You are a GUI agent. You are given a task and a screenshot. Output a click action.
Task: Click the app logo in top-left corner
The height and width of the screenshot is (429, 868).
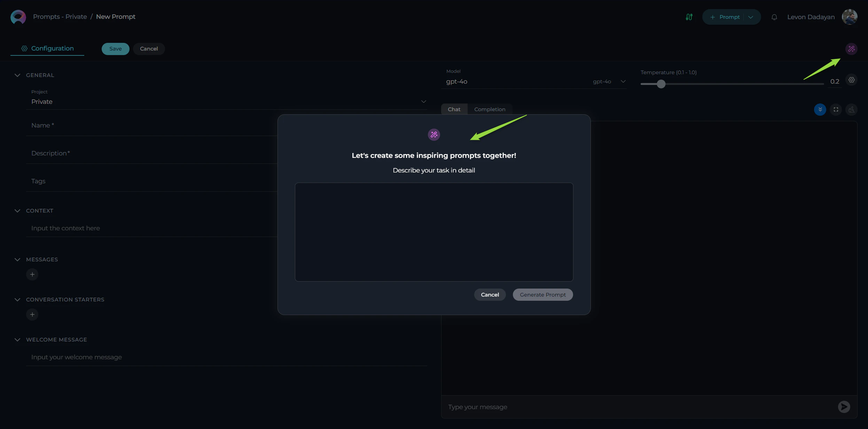[17, 16]
